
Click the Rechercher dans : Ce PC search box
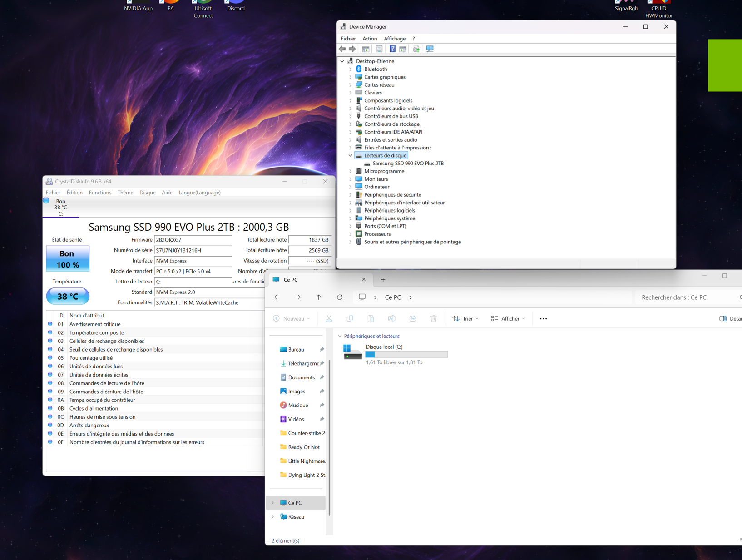(x=688, y=297)
